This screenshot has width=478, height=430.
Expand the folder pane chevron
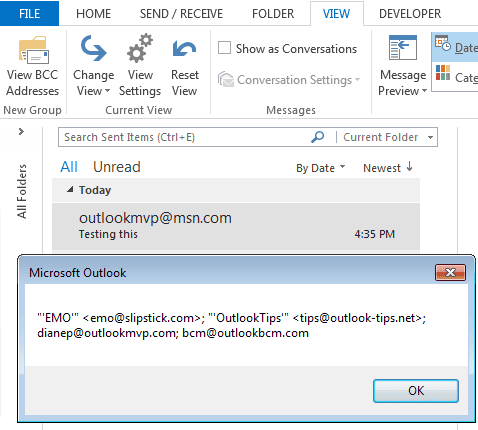[21, 132]
